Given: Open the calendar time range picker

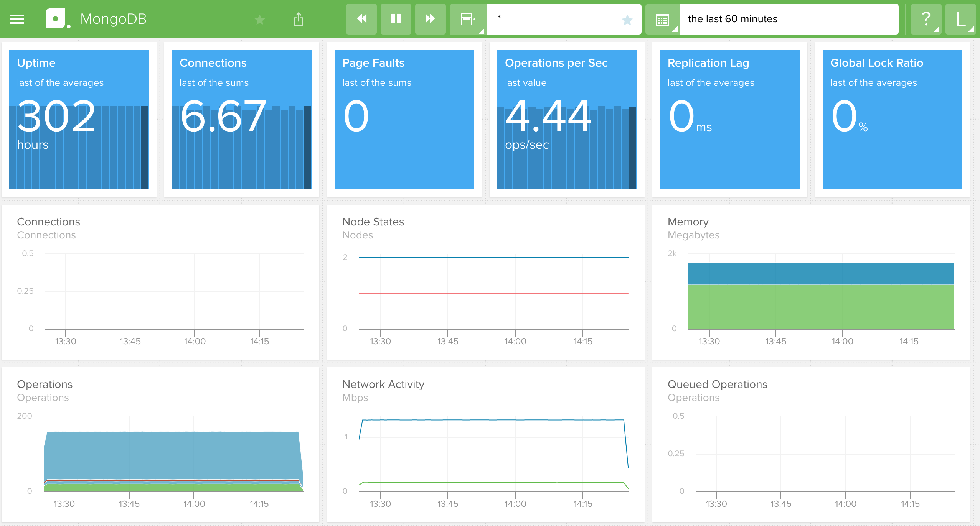Looking at the screenshot, I should (663, 19).
